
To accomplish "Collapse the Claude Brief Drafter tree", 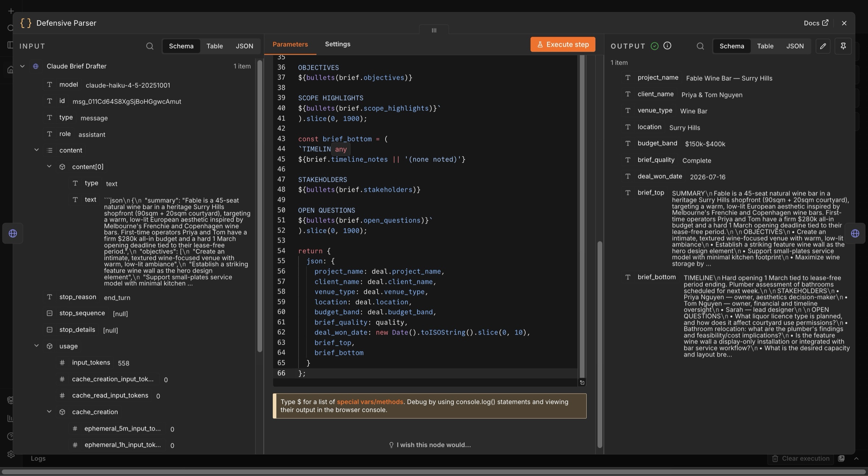I will (22, 66).
